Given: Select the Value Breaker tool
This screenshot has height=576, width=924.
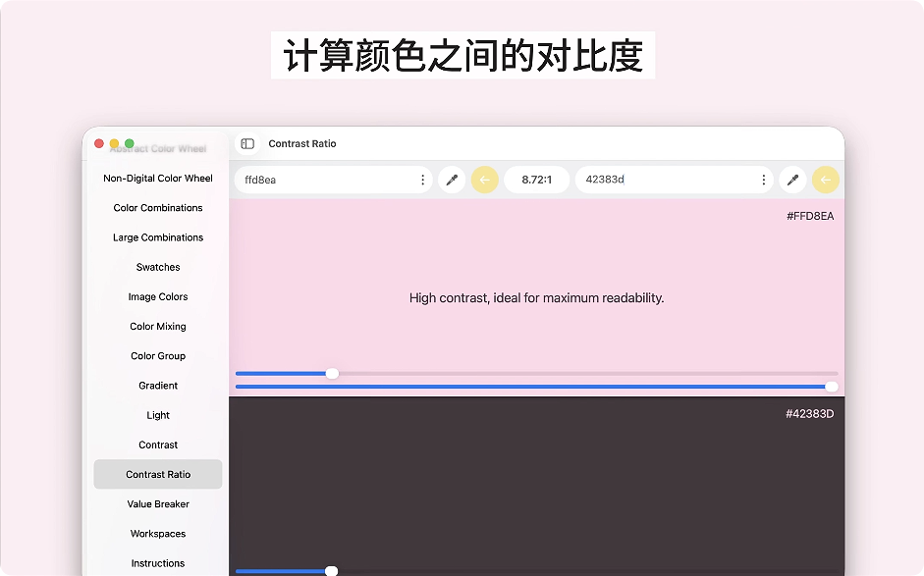Looking at the screenshot, I should coord(157,503).
